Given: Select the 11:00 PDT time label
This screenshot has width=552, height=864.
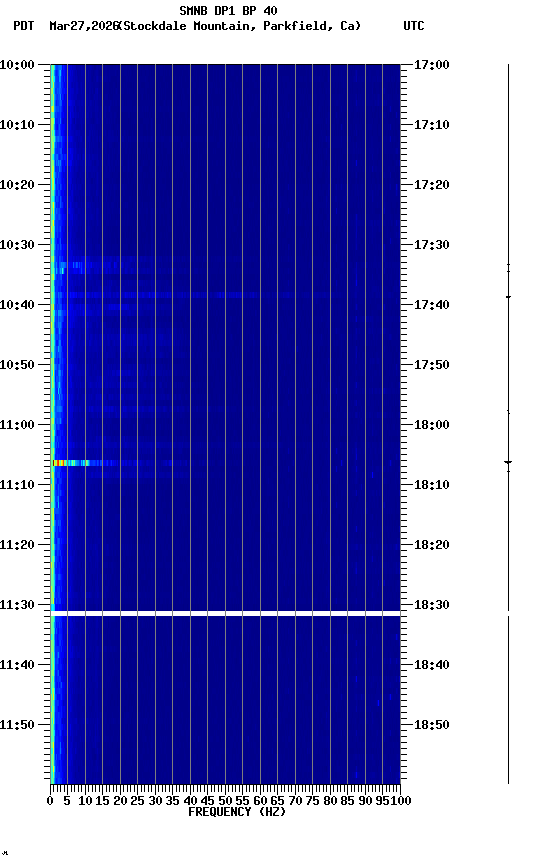Looking at the screenshot, I should click(17, 425).
